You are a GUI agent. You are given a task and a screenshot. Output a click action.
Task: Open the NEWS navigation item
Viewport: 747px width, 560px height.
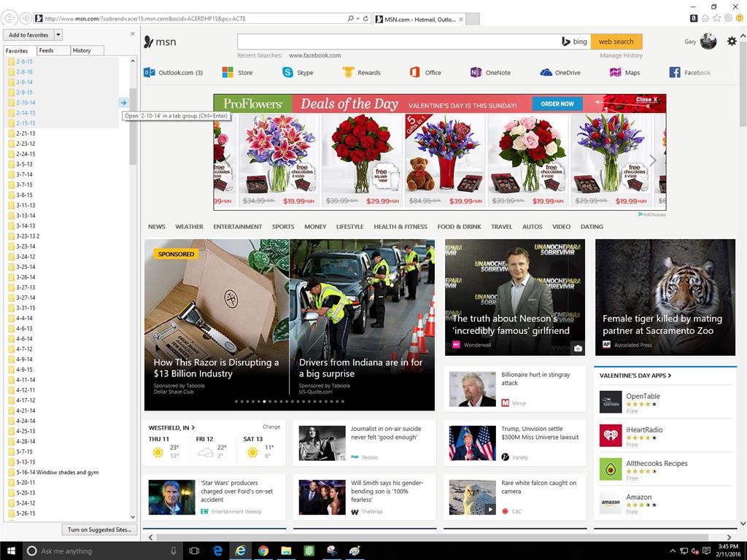coord(157,227)
